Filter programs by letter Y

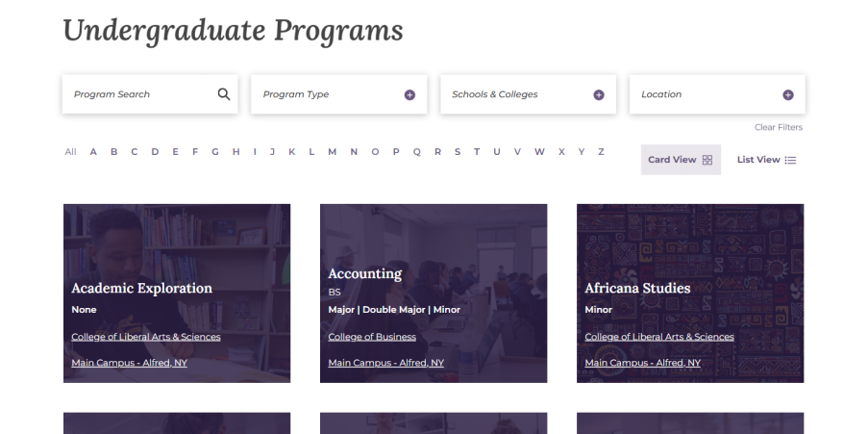click(582, 152)
